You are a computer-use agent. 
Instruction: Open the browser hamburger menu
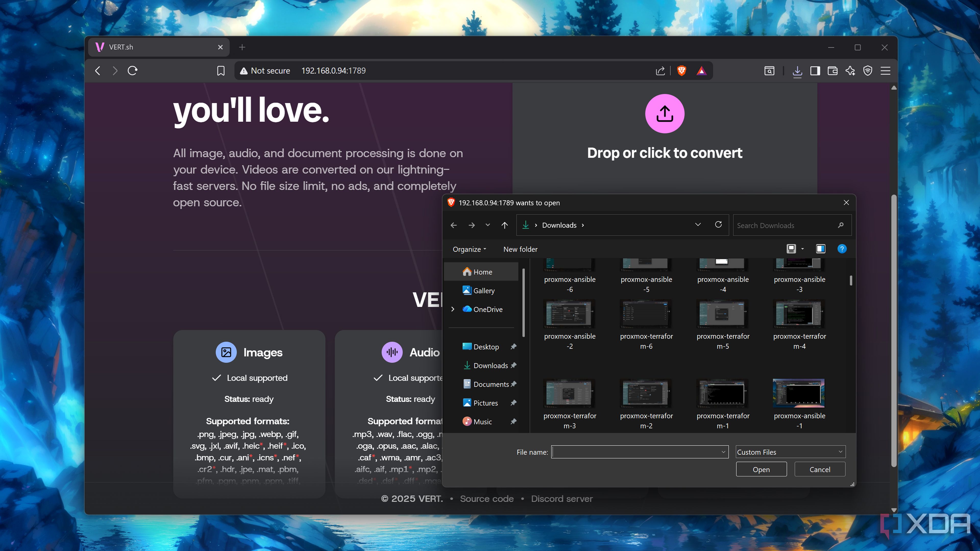(x=886, y=71)
